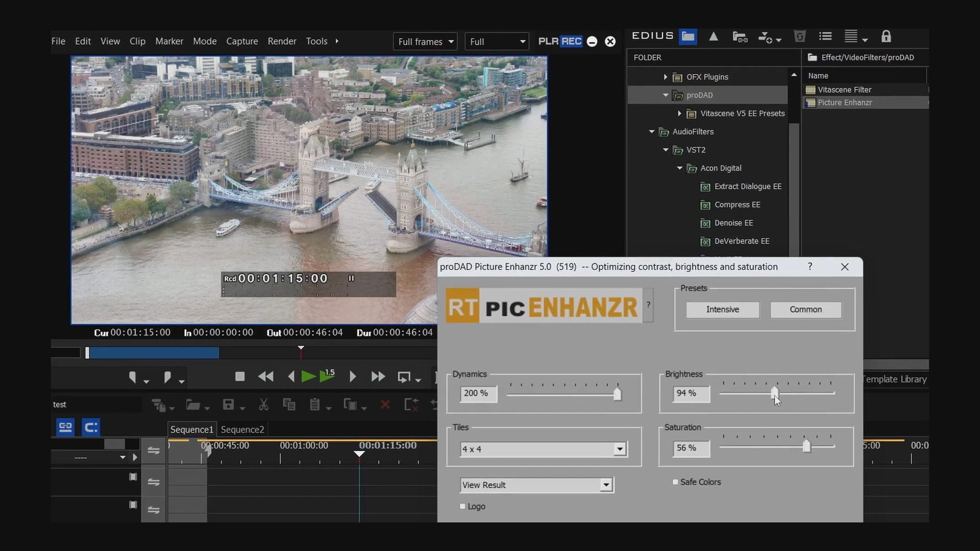Apply the Common preset
The image size is (980, 551).
coord(805,310)
